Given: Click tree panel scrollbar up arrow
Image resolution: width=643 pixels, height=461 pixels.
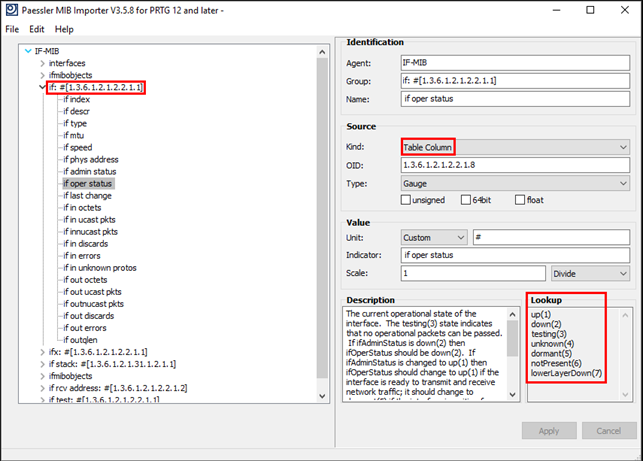Looking at the screenshot, I should [322, 52].
